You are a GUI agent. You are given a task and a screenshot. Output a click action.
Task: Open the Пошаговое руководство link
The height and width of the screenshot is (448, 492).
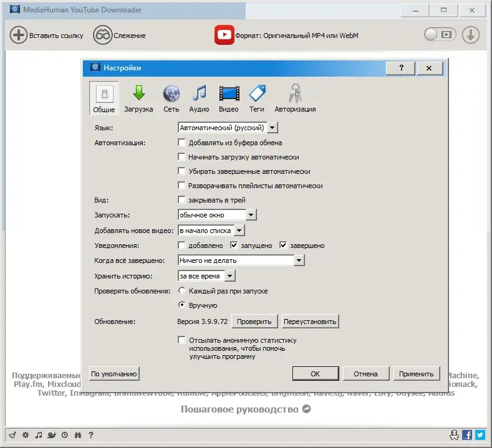239,409
